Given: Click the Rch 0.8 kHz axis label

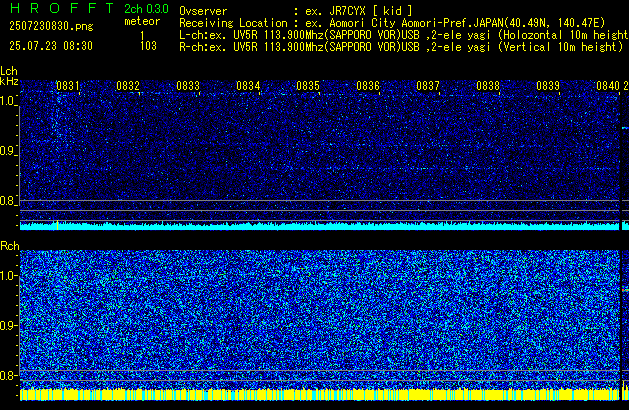Looking at the screenshot, I should 8,375.
